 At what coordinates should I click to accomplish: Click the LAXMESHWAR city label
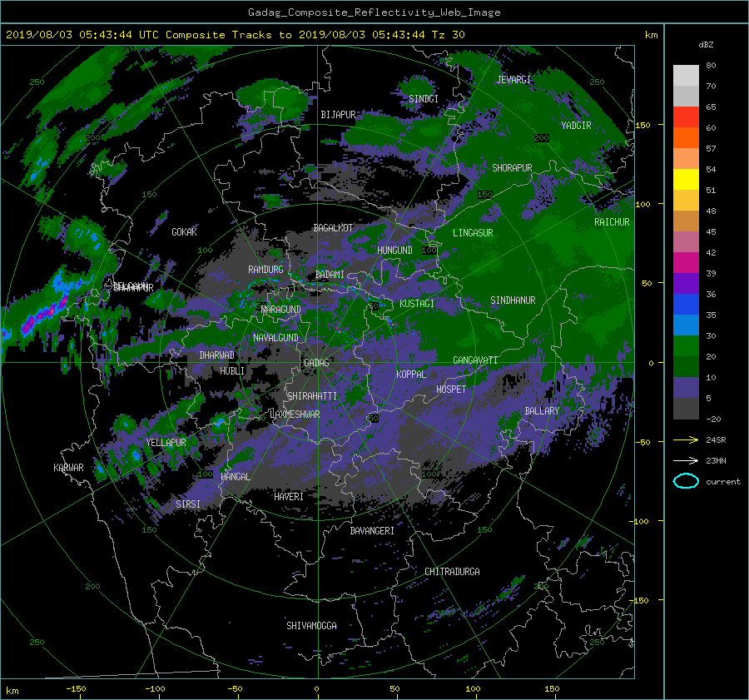[x=295, y=415]
